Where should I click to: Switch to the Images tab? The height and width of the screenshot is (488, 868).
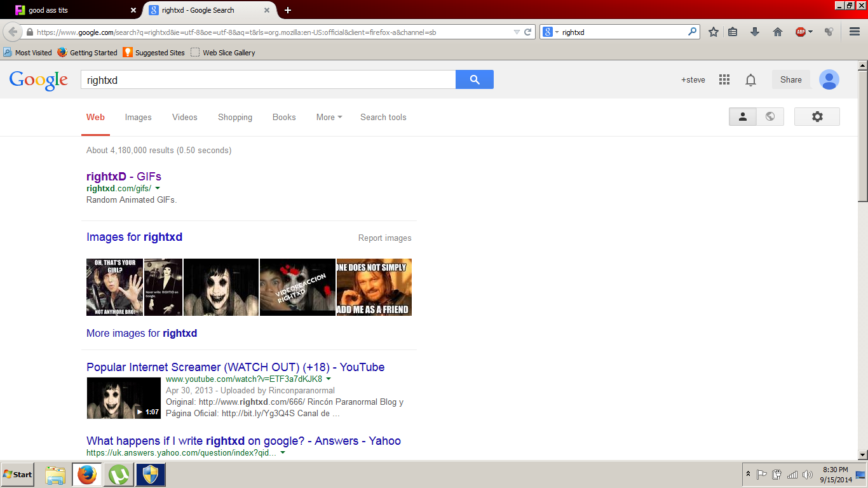coord(139,117)
